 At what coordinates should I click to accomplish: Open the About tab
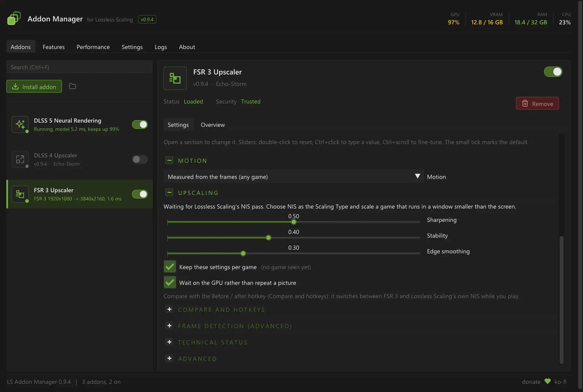[x=187, y=47]
